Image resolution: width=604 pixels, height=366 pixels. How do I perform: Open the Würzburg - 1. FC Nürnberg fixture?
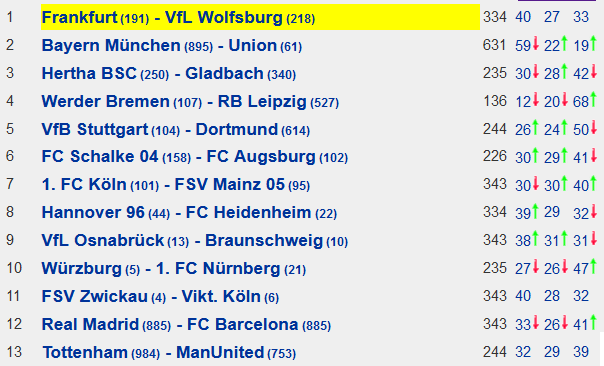tap(174, 269)
